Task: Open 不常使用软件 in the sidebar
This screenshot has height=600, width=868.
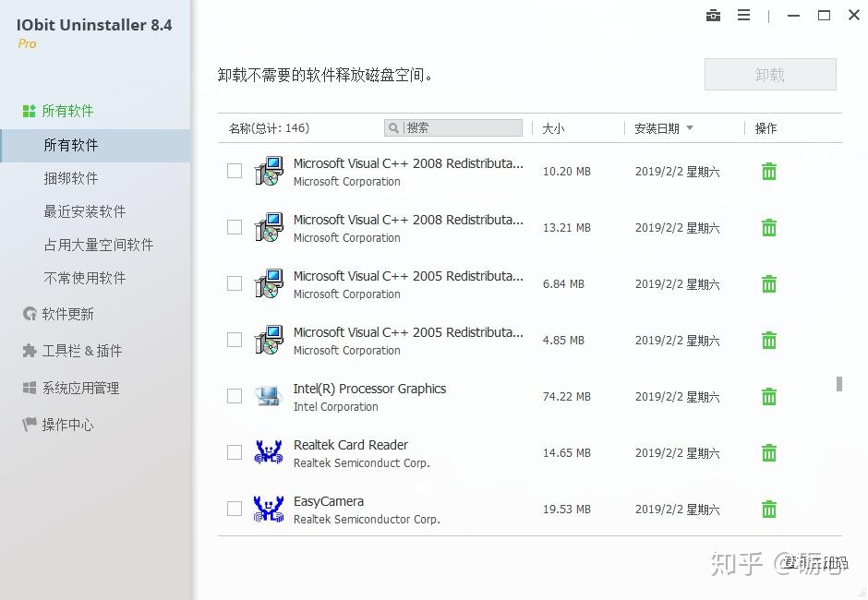Action: click(x=85, y=278)
